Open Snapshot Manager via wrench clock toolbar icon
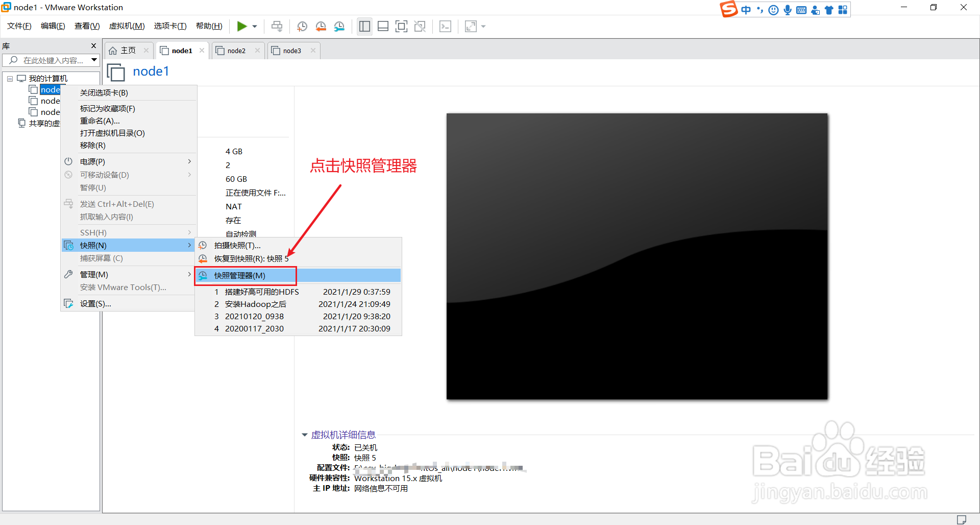This screenshot has width=980, height=525. (x=339, y=26)
